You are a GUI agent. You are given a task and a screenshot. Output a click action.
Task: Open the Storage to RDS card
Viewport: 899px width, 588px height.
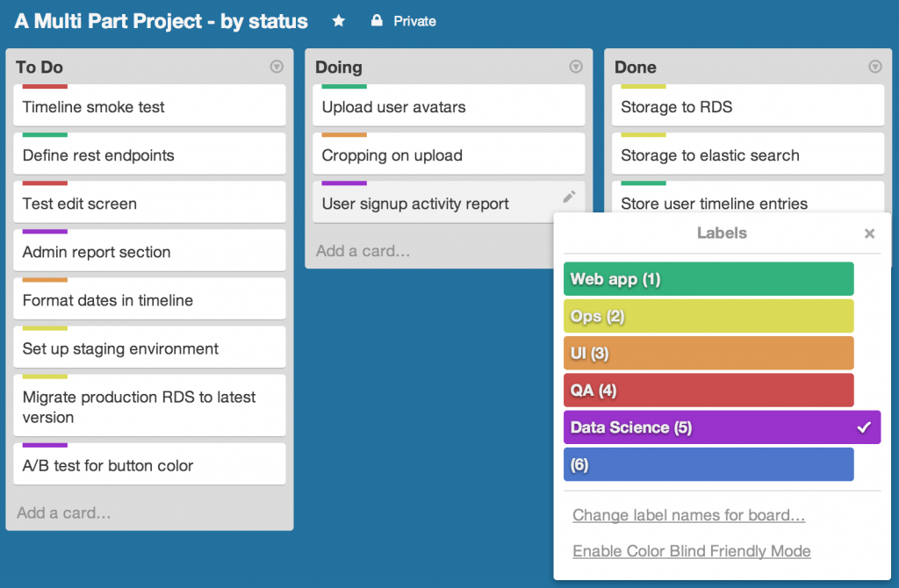click(747, 106)
